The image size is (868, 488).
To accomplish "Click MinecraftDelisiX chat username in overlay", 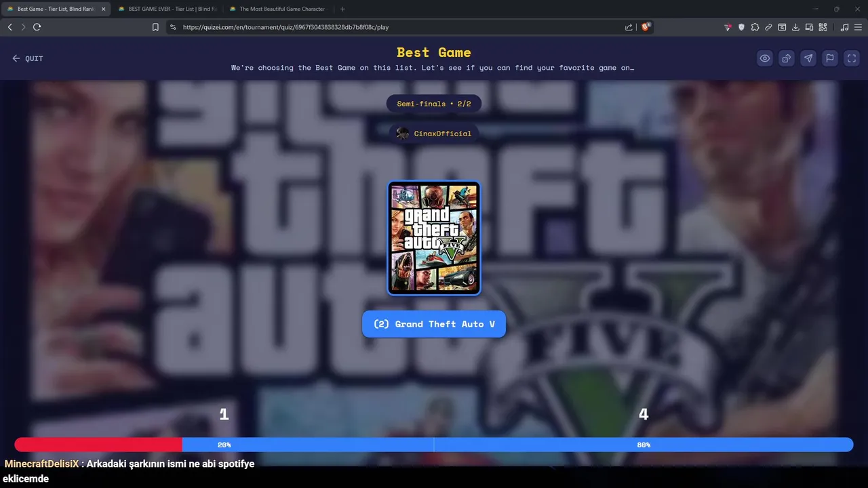I will click(41, 464).
